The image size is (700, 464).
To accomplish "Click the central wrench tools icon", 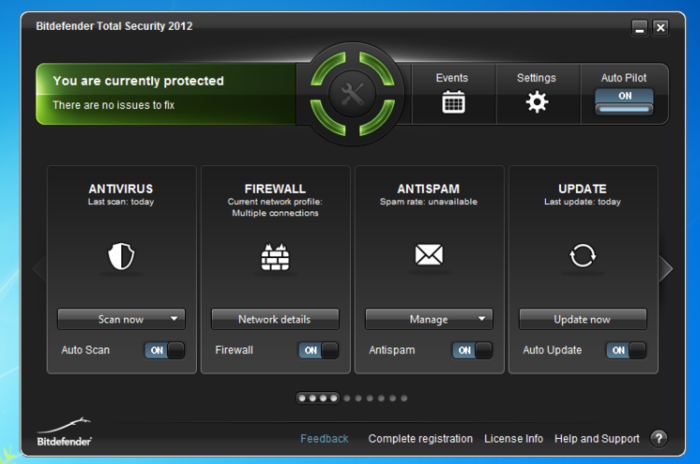I will click(352, 96).
